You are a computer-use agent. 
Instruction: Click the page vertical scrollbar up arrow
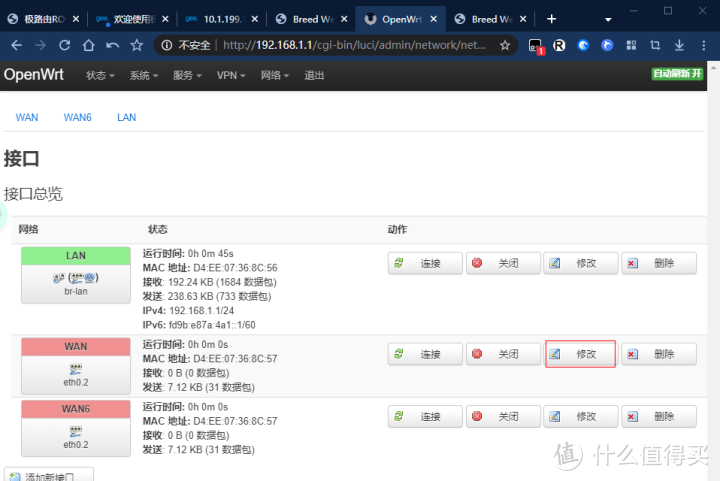coord(713,67)
